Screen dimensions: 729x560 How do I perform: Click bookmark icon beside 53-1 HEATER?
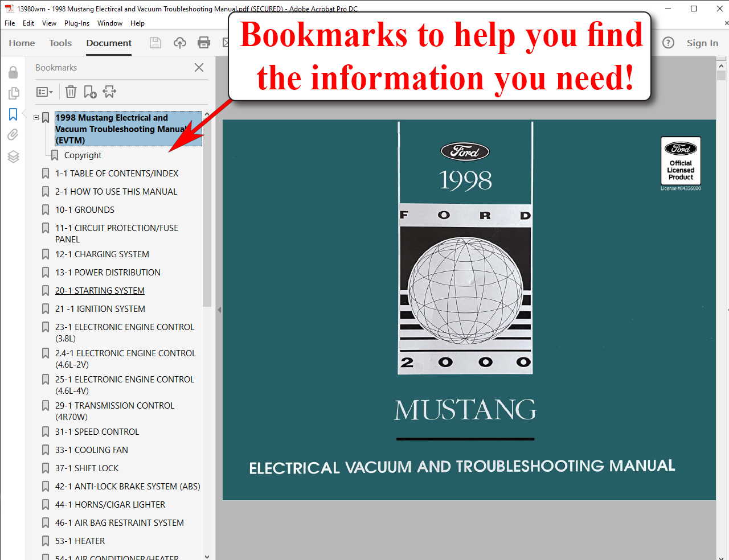pos(46,541)
